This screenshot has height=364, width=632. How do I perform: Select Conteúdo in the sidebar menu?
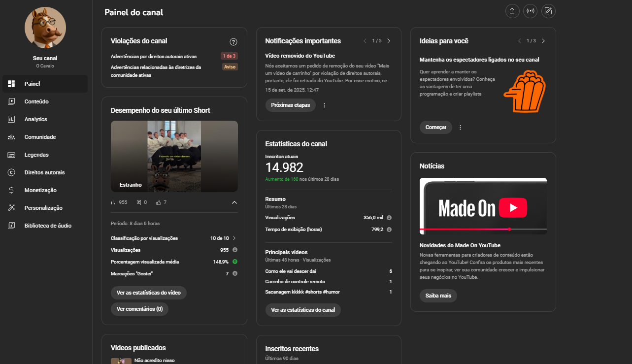coord(36,101)
